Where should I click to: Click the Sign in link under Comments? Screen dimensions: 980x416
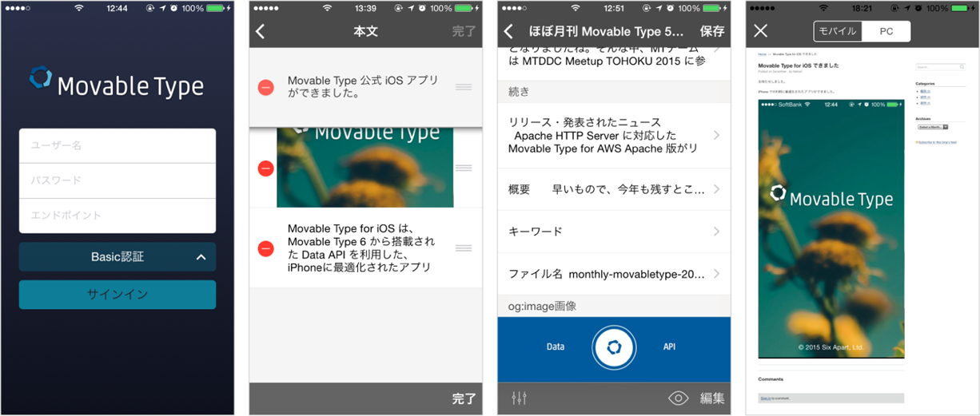(x=765, y=398)
